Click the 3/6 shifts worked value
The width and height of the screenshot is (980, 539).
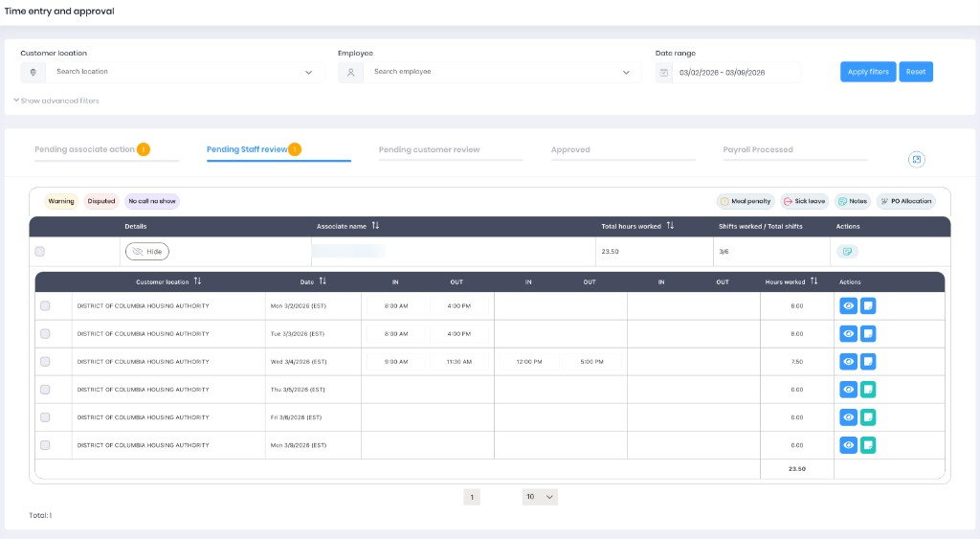click(x=724, y=252)
